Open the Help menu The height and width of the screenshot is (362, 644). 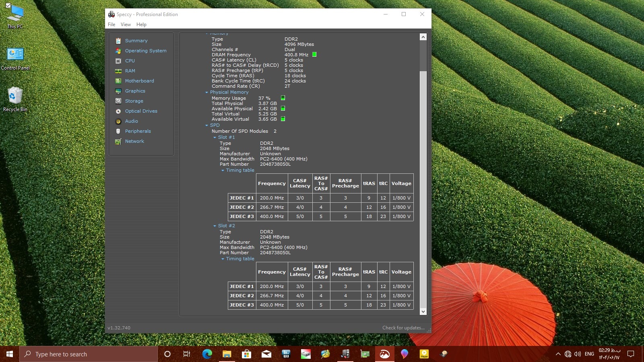[x=141, y=25]
